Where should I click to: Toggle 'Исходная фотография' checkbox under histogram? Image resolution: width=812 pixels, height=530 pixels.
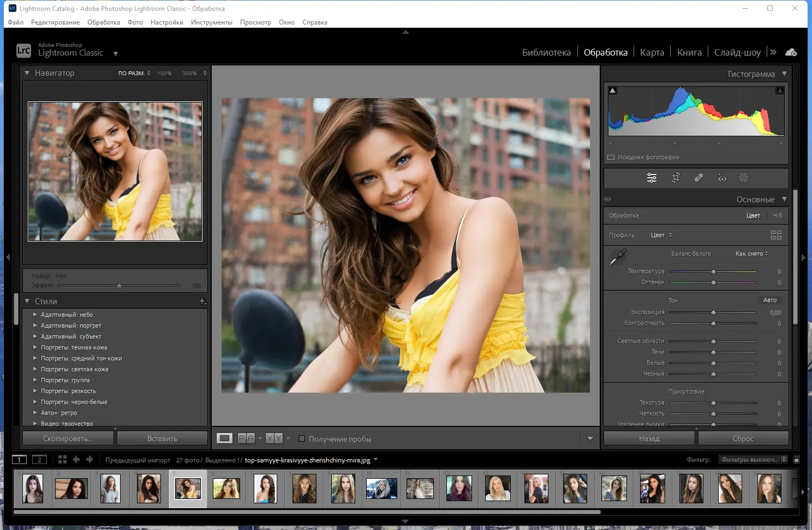point(611,157)
